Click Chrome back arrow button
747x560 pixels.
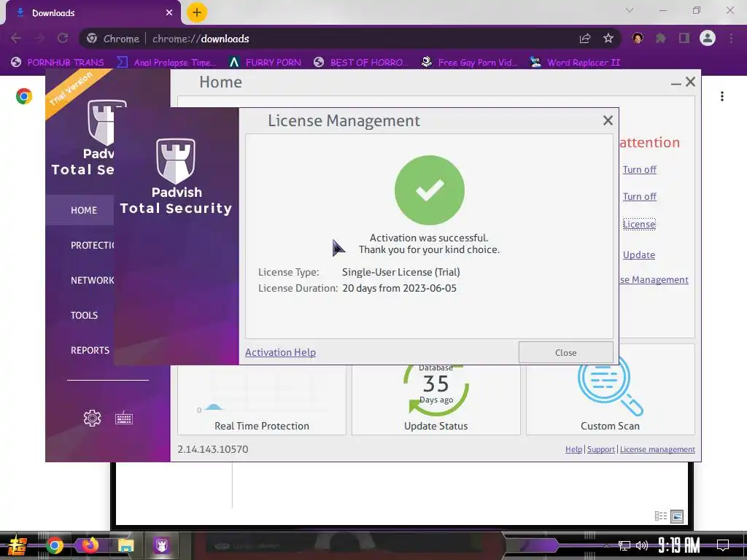point(16,38)
